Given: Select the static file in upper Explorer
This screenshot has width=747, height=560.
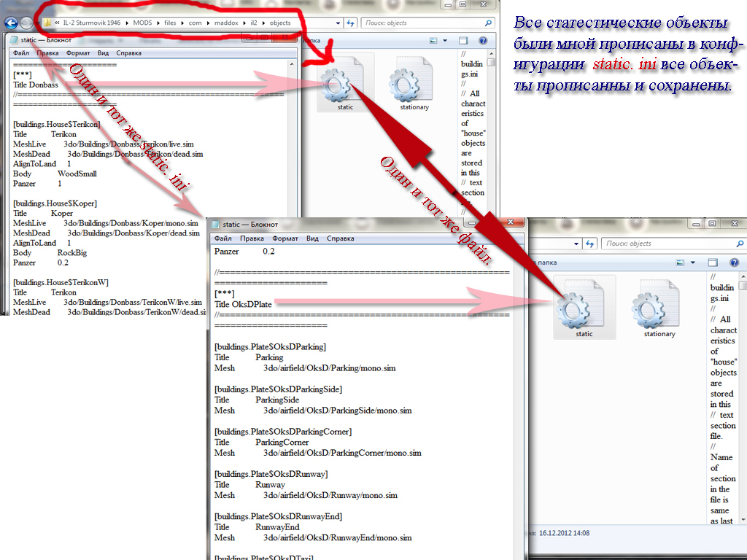Looking at the screenshot, I should point(345,84).
